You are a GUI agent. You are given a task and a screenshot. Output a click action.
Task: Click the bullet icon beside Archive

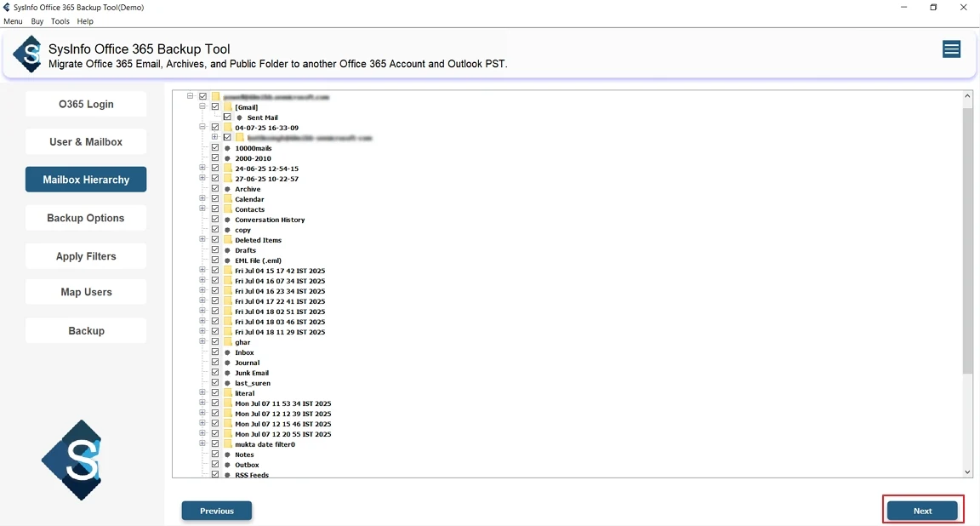click(x=227, y=189)
